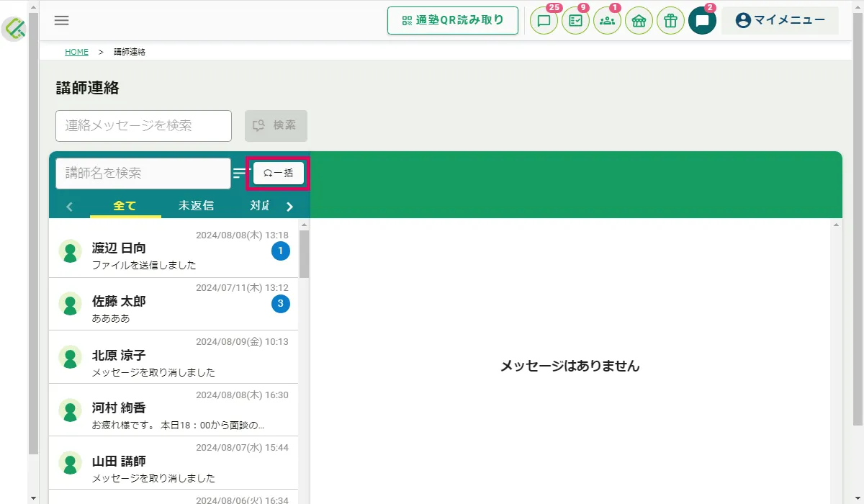Click the timestamp 2024/08/08(木) 16:30
864x504 pixels.
pos(242,395)
